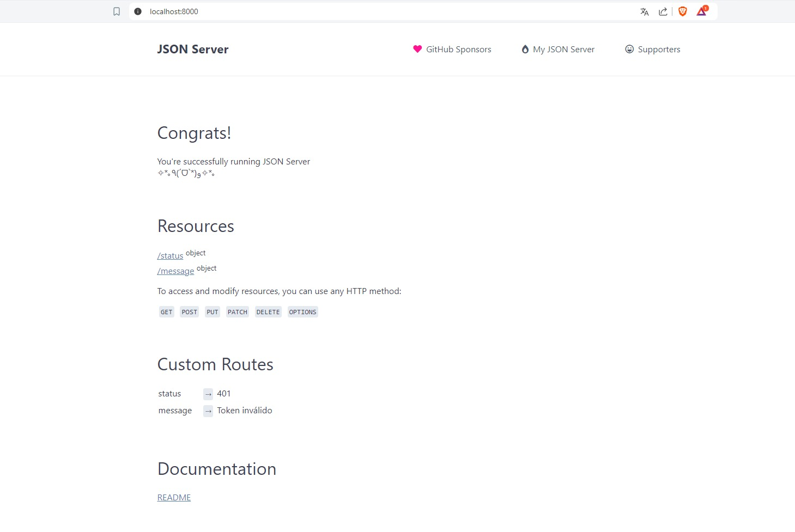Click the HTTP method instruction sentence
The height and width of the screenshot is (532, 795).
coord(279,291)
